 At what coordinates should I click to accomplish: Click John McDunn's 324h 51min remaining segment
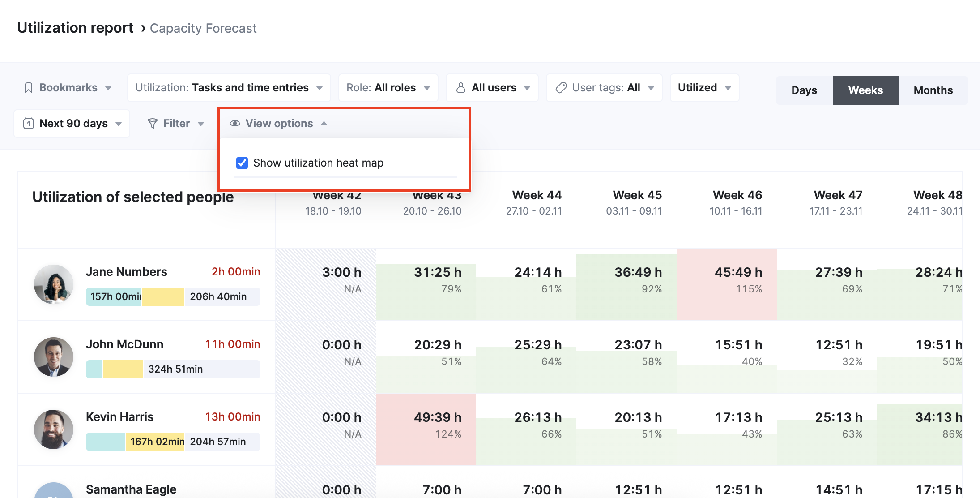point(202,369)
